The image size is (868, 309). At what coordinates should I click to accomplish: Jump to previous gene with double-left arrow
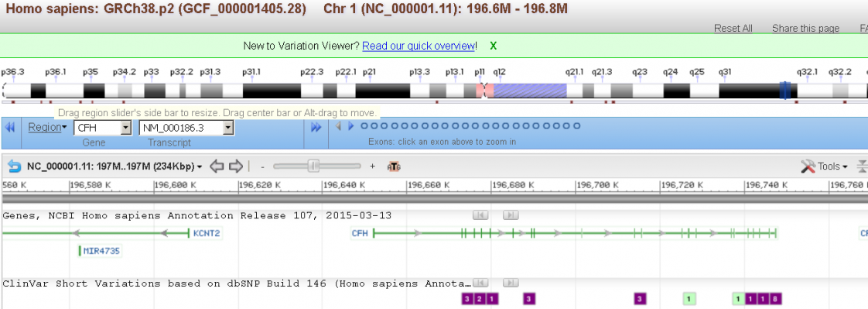click(x=10, y=127)
